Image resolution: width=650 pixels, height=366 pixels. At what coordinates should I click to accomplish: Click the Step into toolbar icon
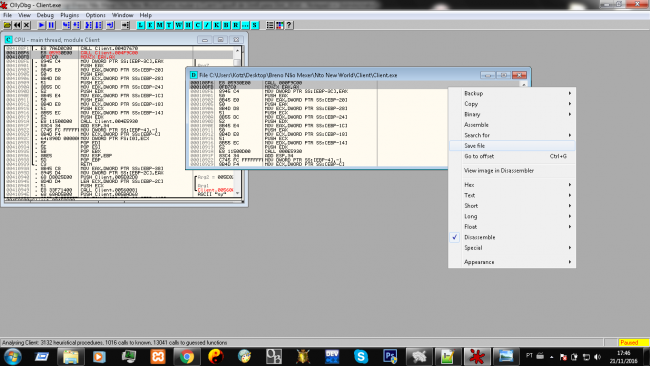tap(66, 25)
